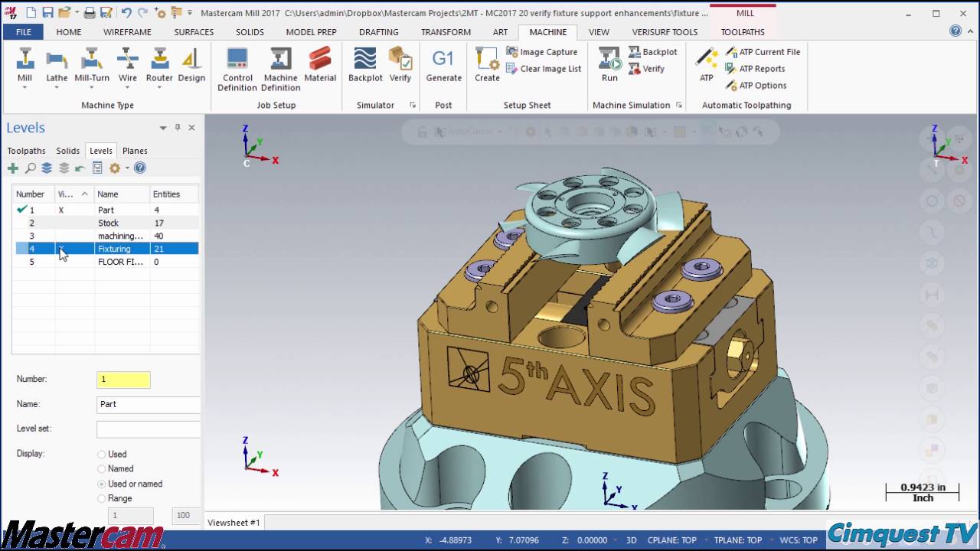Click Clear Image List button
The height and width of the screenshot is (551, 980).
coord(544,69)
